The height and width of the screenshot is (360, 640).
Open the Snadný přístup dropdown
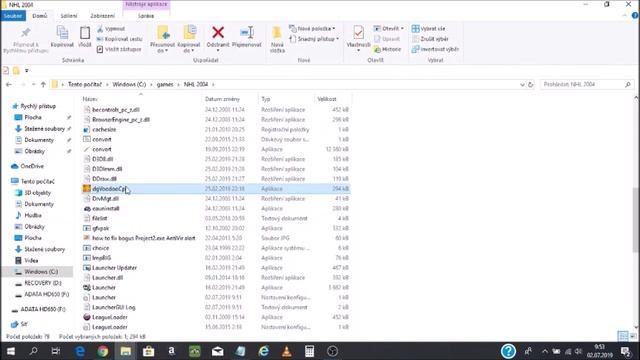coord(314,39)
